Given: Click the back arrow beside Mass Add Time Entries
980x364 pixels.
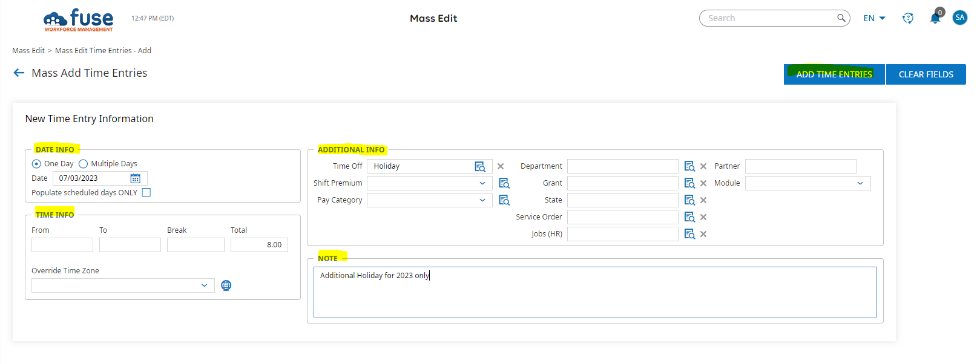Looking at the screenshot, I should coord(19,73).
